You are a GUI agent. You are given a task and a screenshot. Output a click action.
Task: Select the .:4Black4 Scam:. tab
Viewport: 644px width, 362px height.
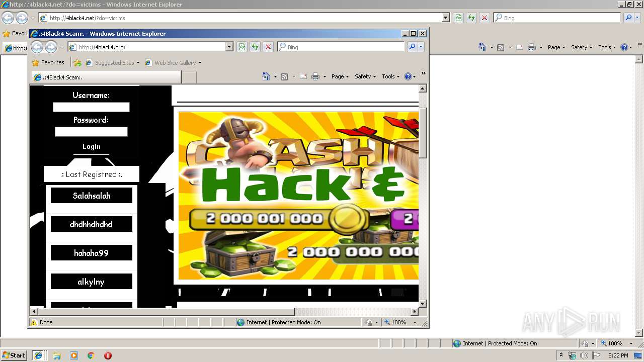coord(106,77)
